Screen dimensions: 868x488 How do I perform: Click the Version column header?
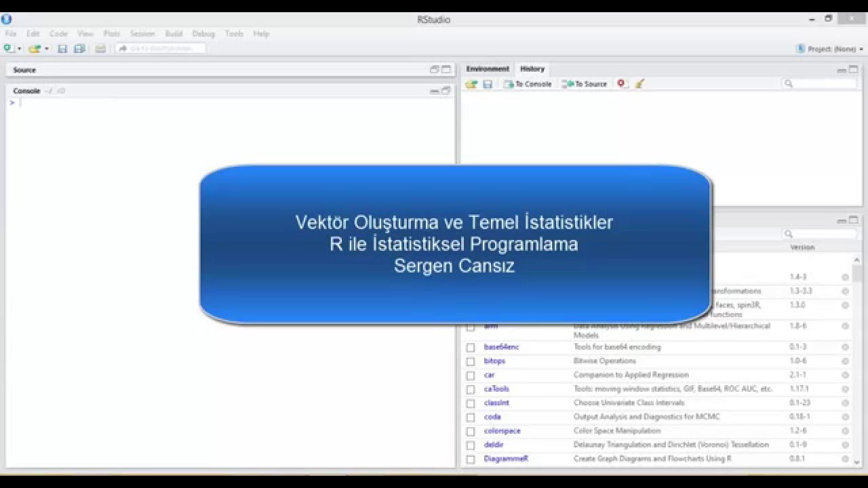click(802, 247)
